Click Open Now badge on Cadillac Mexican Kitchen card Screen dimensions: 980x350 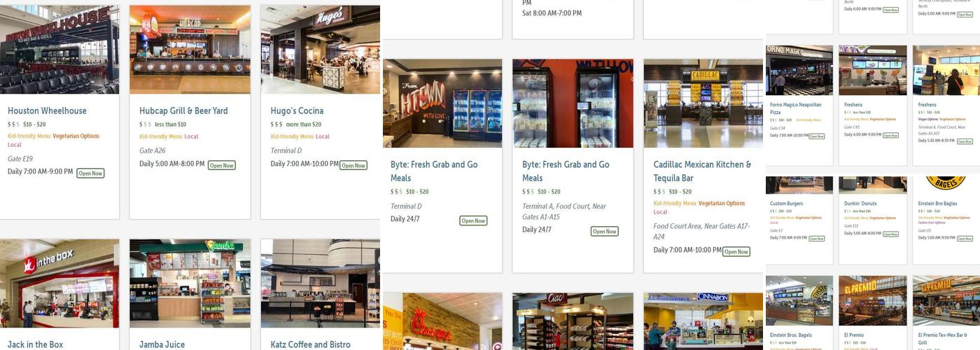736,251
